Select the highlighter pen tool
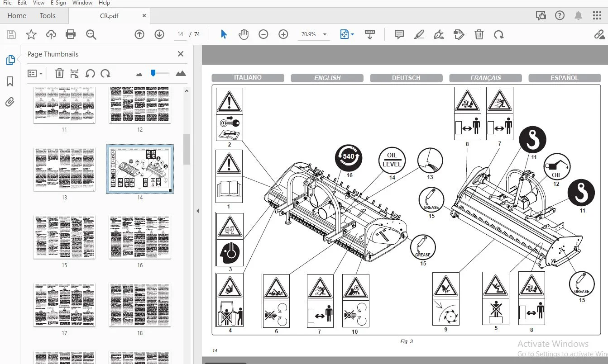 [x=419, y=34]
